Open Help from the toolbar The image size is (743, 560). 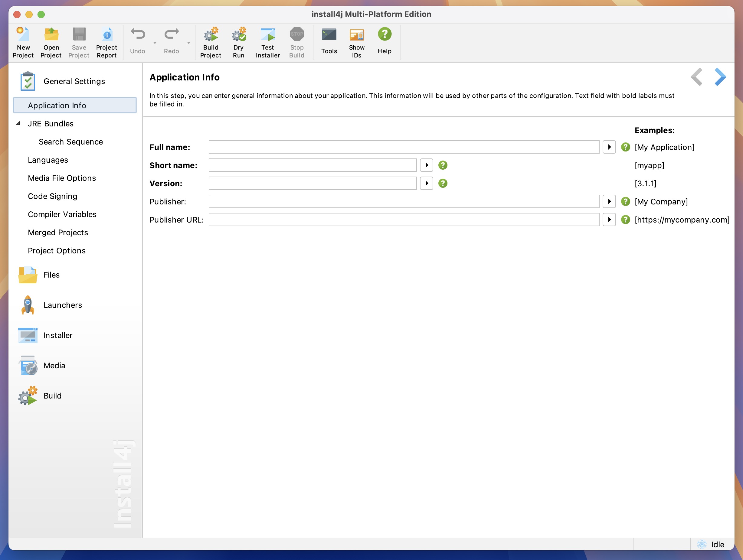click(385, 41)
